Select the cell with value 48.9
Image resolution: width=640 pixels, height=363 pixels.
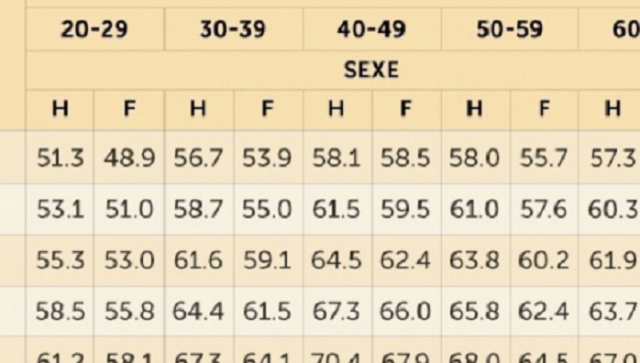click(x=129, y=158)
